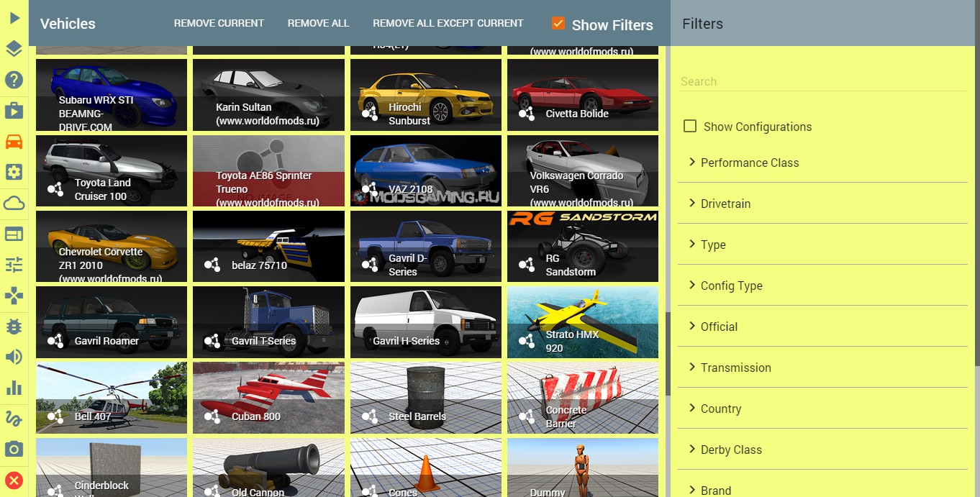The height and width of the screenshot is (497, 980).
Task: Expand the Derby Class filter
Action: [x=822, y=450]
